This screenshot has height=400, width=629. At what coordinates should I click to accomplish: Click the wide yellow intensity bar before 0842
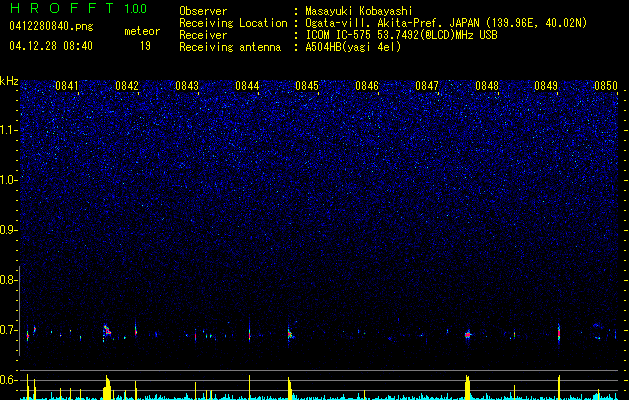tap(107, 388)
